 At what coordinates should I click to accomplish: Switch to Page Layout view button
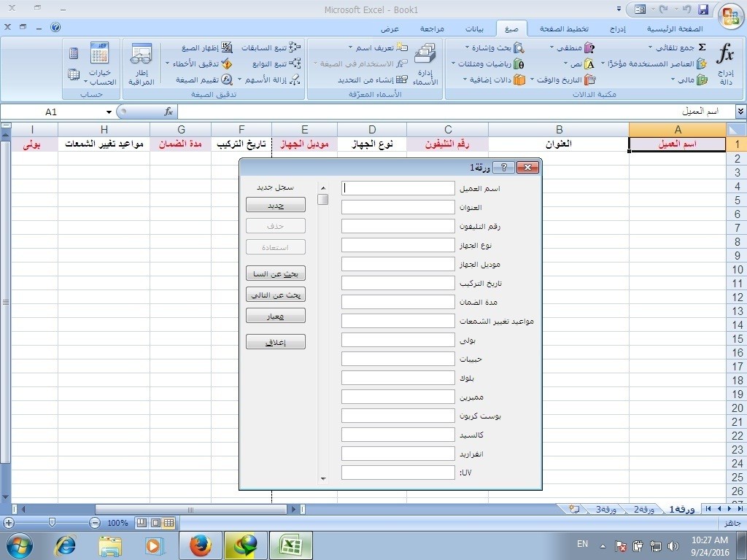pos(155,523)
